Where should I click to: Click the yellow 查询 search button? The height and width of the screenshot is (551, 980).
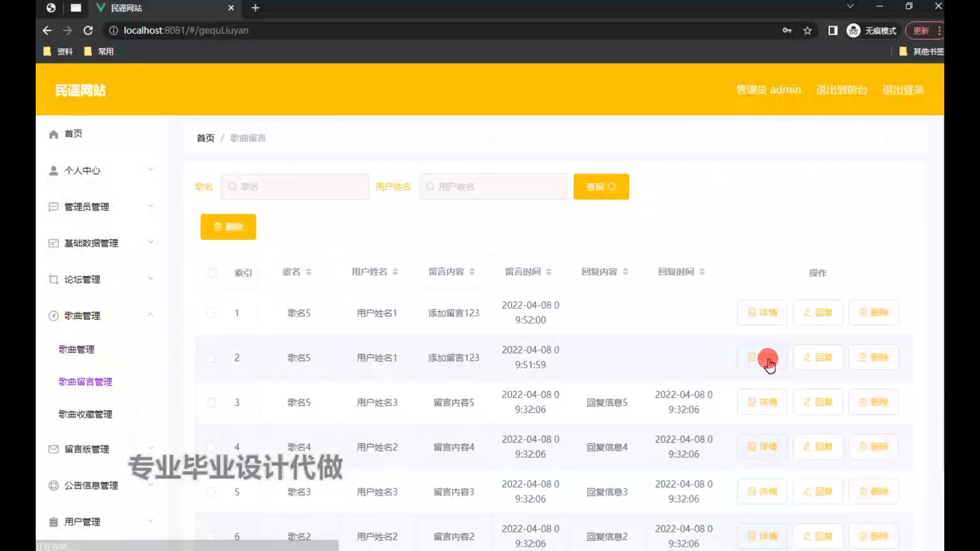pyautogui.click(x=601, y=187)
